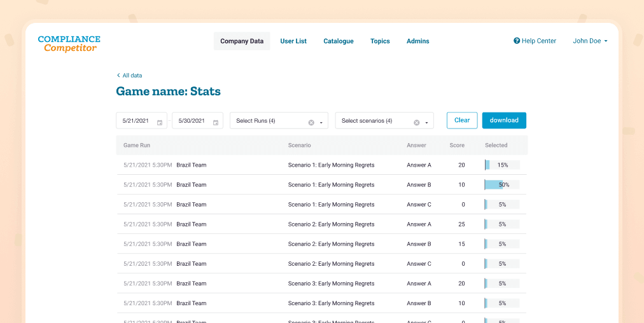
Task: Open the John Doe user menu
Action: coord(590,41)
